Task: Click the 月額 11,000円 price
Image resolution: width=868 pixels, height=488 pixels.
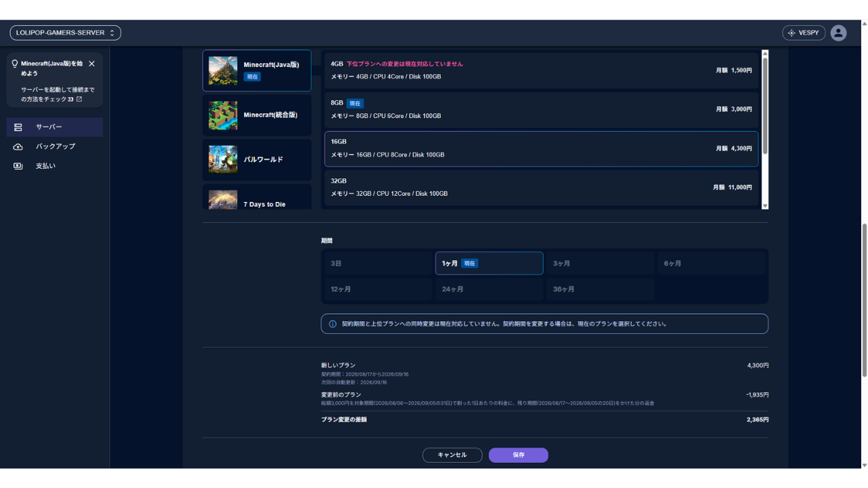Action: (732, 187)
